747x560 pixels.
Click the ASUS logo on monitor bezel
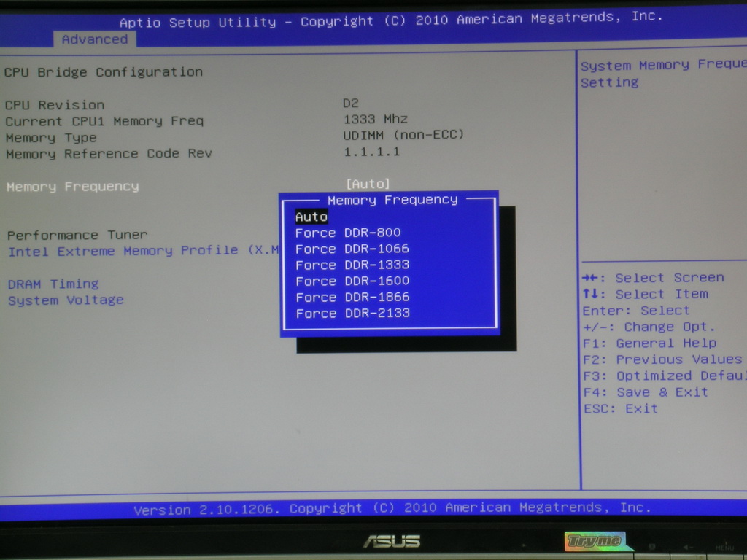click(392, 542)
